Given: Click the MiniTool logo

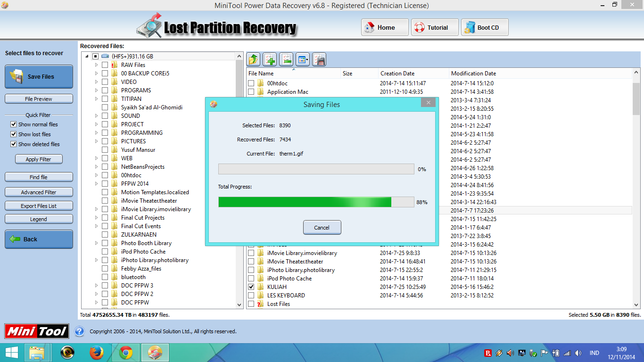Looking at the screenshot, I should coord(37,331).
